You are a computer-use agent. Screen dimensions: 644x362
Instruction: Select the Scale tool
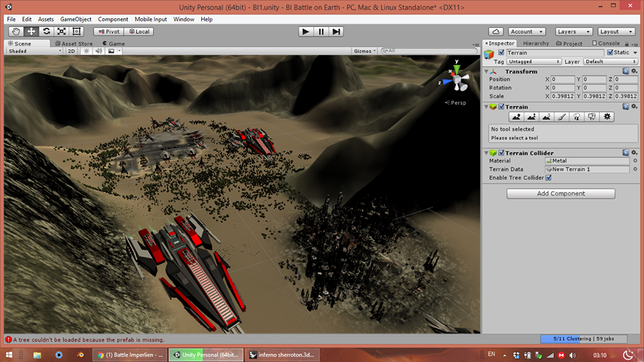62,32
